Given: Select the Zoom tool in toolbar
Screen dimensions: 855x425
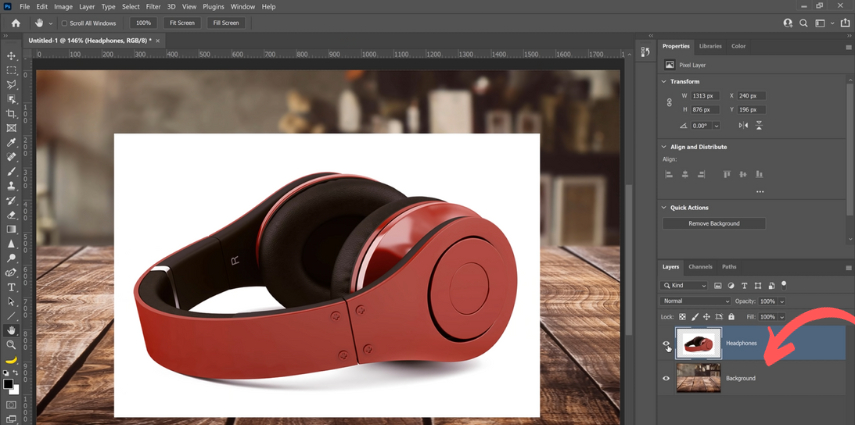Looking at the screenshot, I should point(12,345).
